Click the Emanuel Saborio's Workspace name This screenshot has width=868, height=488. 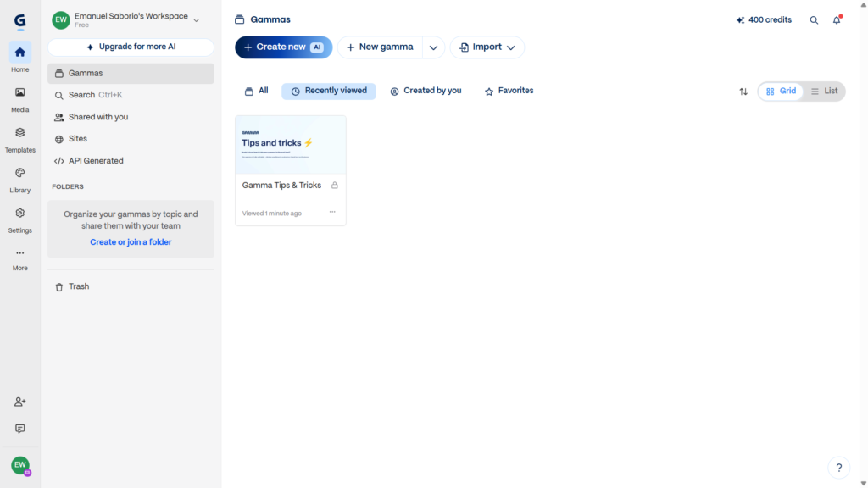(x=131, y=17)
